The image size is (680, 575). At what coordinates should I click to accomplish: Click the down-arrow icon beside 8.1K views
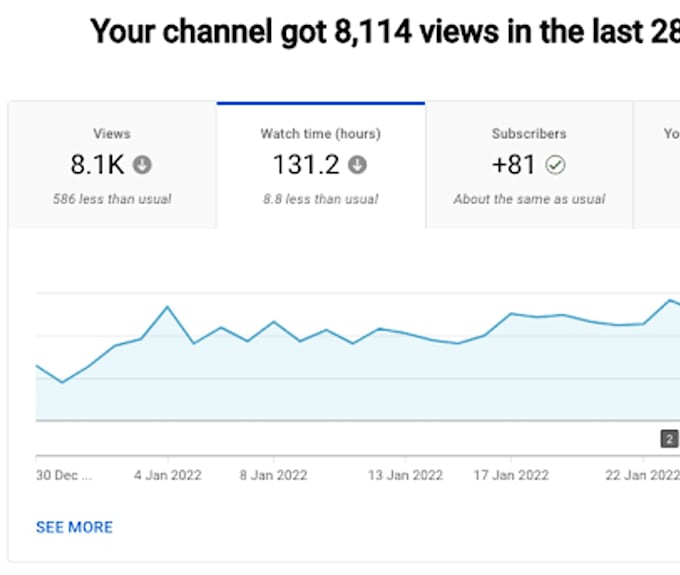click(142, 165)
